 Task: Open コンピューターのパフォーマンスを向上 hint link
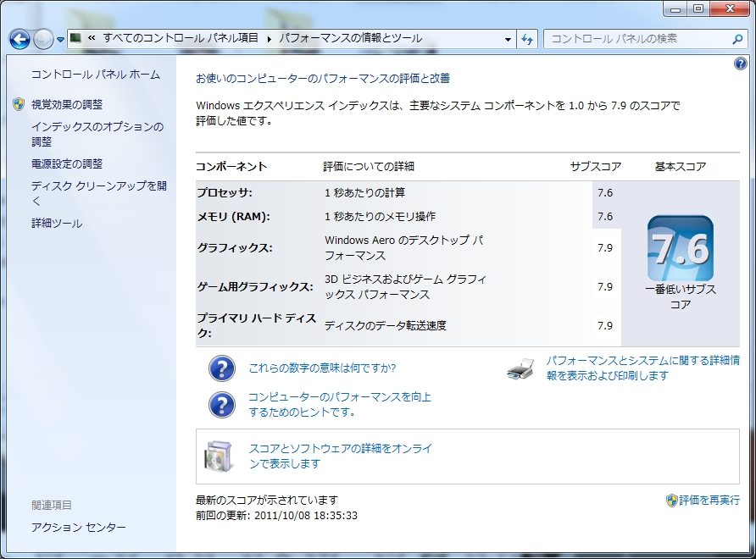pyautogui.click(x=340, y=404)
